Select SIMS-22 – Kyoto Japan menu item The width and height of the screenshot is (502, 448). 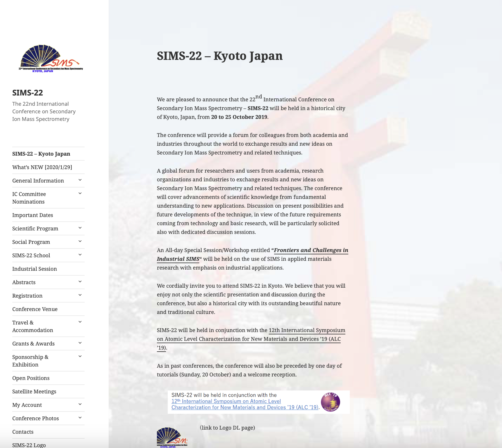(x=41, y=154)
